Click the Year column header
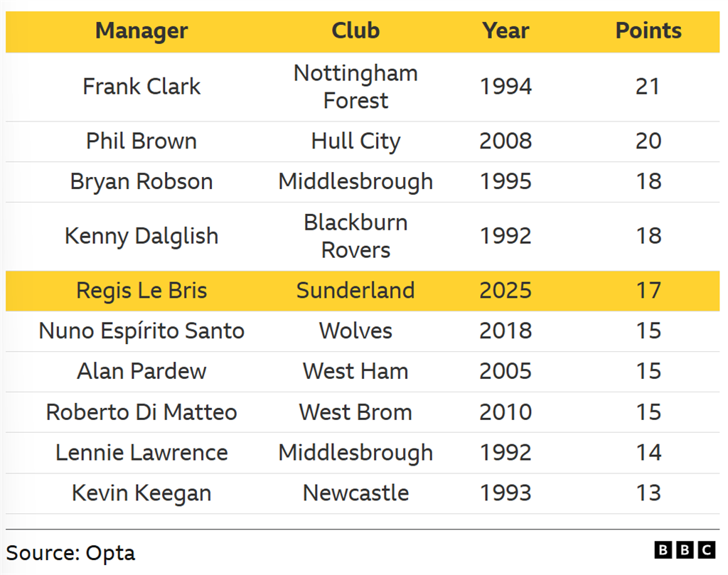Screen dimensions: 728x575 click(505, 31)
